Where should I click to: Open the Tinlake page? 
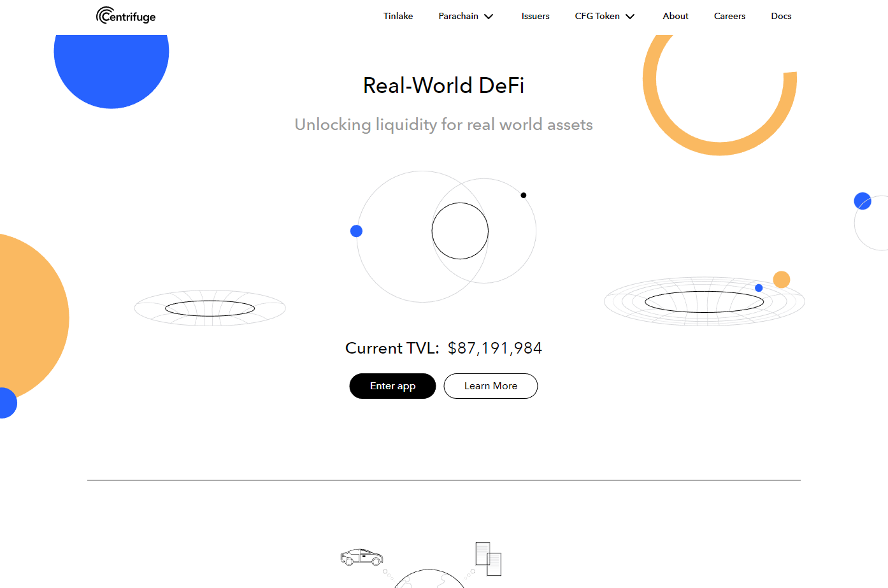click(x=398, y=16)
